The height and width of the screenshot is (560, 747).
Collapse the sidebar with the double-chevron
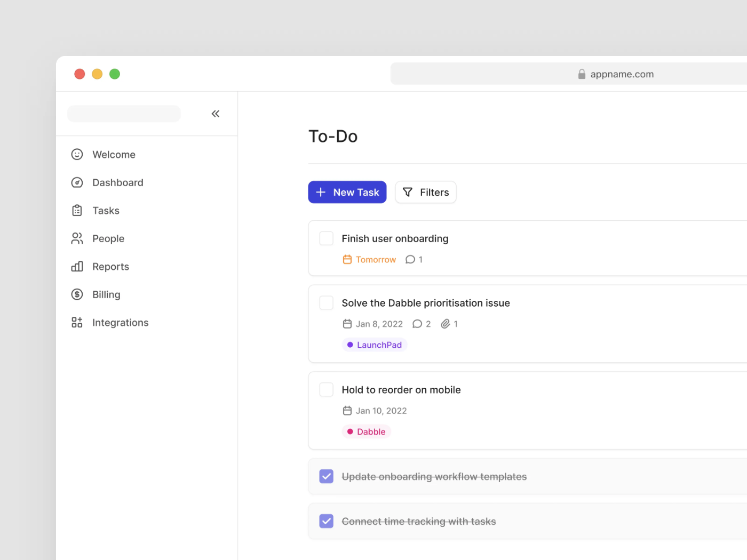coord(216,114)
